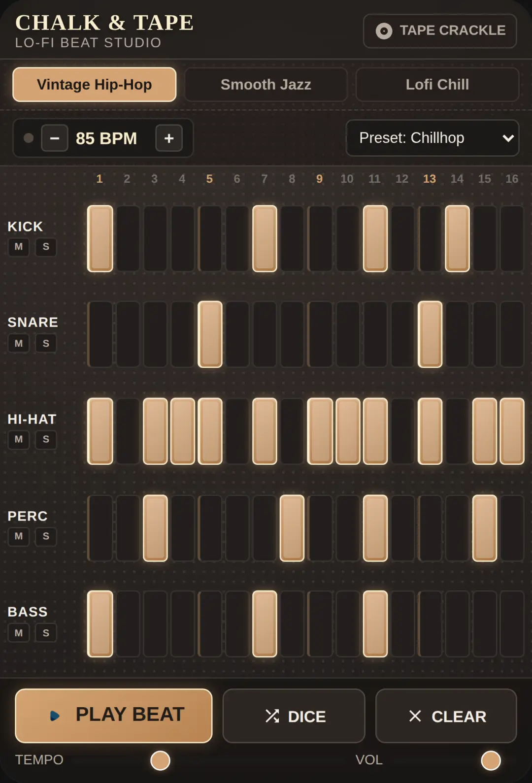Mute the Snare track

pos(19,343)
